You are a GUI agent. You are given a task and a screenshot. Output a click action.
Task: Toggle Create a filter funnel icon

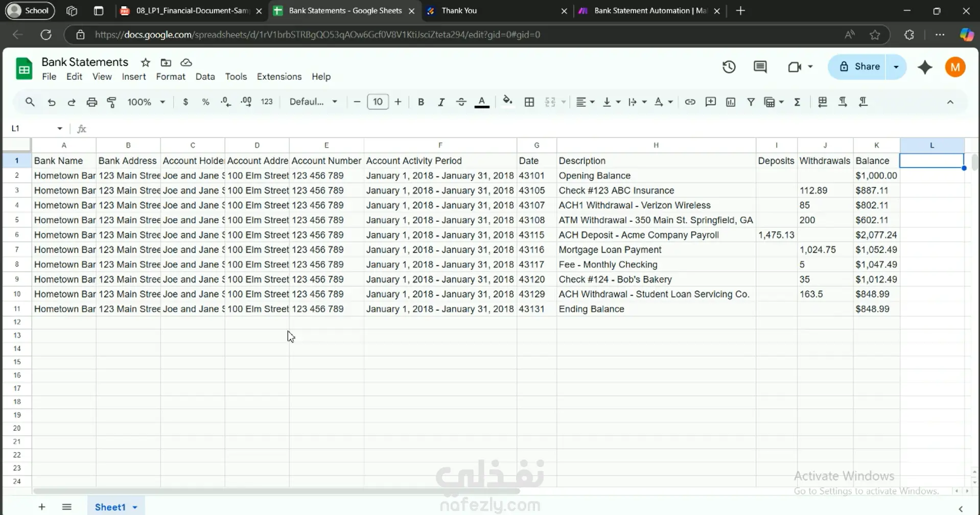(751, 102)
